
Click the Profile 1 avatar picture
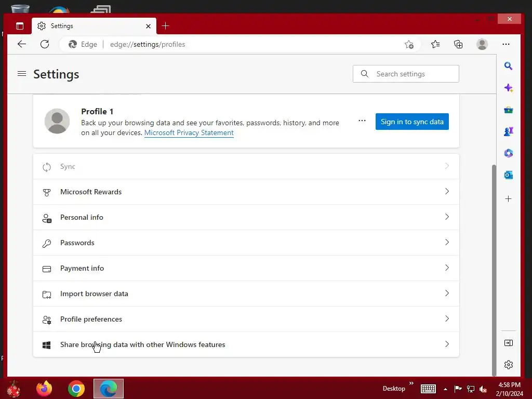click(57, 121)
